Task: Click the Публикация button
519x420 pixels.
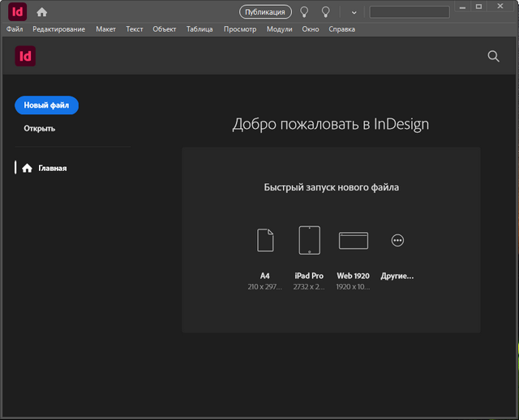Action: (x=265, y=12)
